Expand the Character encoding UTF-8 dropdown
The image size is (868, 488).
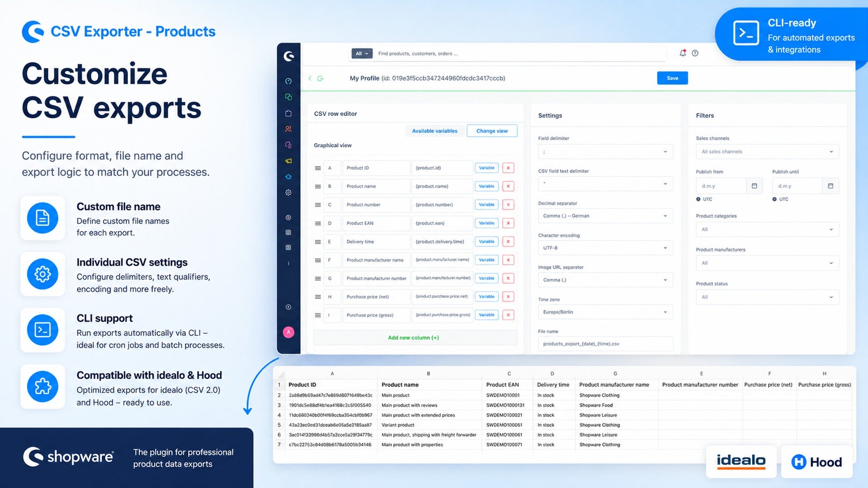click(605, 248)
